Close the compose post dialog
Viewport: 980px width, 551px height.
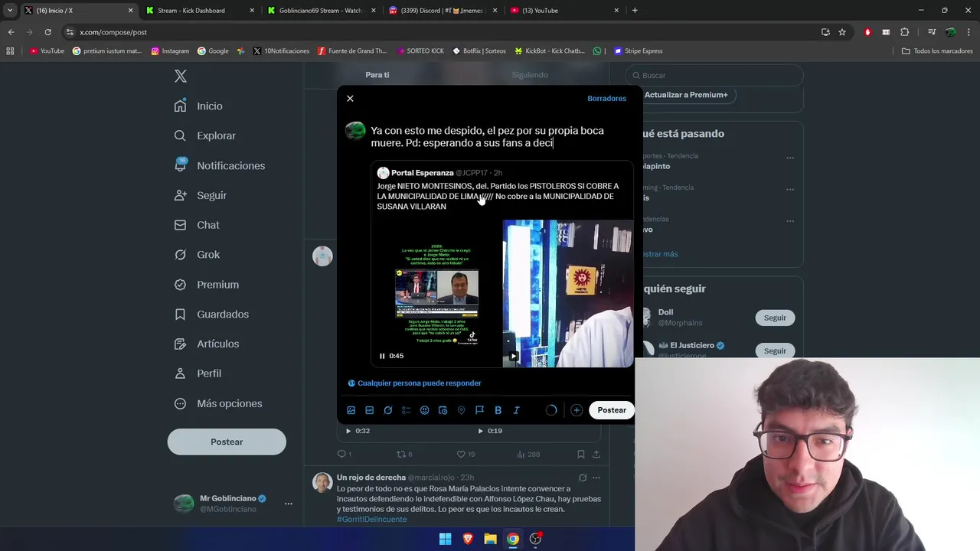(x=350, y=99)
